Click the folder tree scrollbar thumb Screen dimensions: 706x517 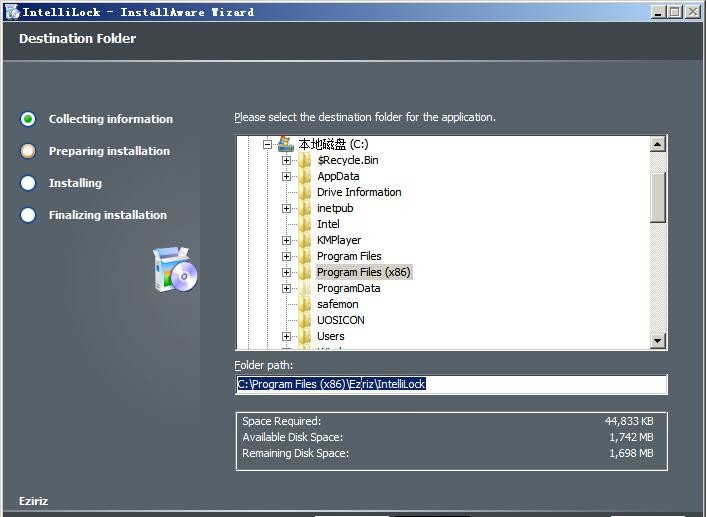pos(657,197)
